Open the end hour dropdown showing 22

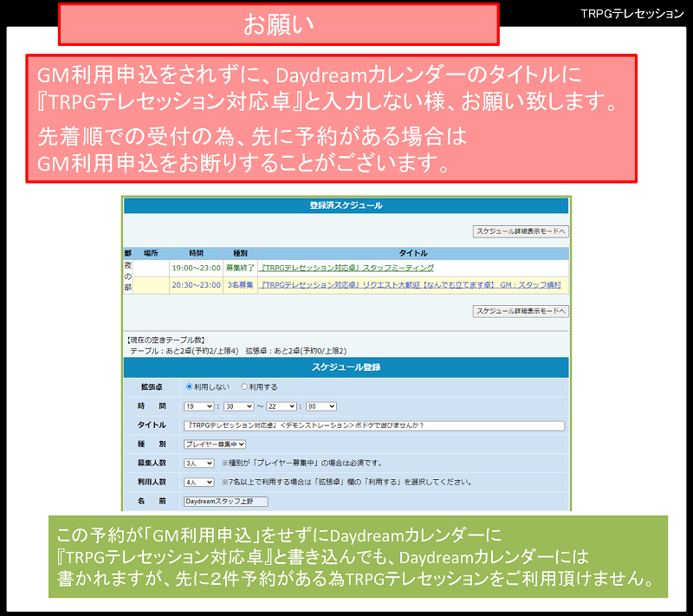pos(281,406)
